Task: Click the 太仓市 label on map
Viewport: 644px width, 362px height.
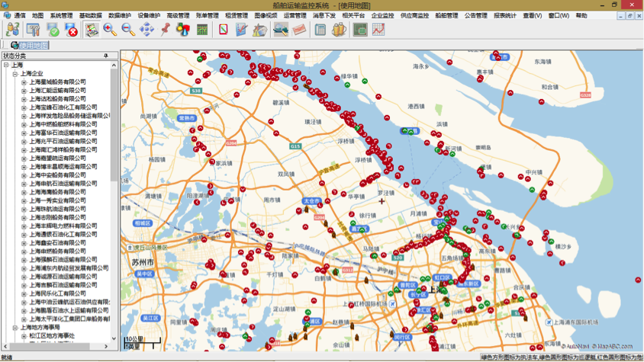Action: [x=311, y=201]
